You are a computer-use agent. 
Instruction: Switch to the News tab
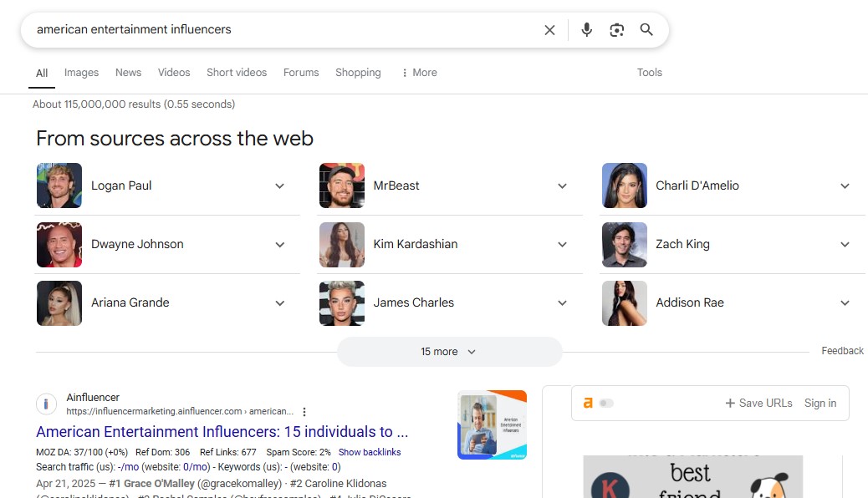pyautogui.click(x=129, y=73)
